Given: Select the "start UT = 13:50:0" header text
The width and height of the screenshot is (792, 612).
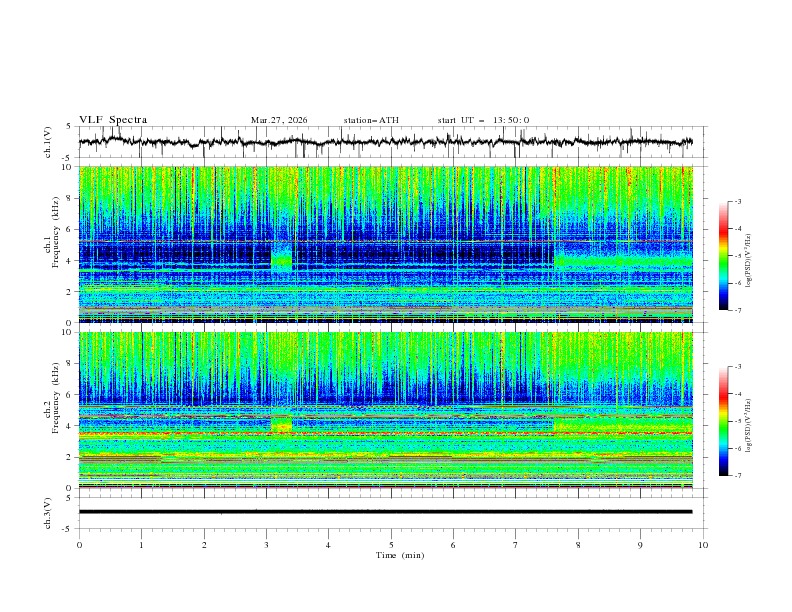Looking at the screenshot, I should coord(483,120).
